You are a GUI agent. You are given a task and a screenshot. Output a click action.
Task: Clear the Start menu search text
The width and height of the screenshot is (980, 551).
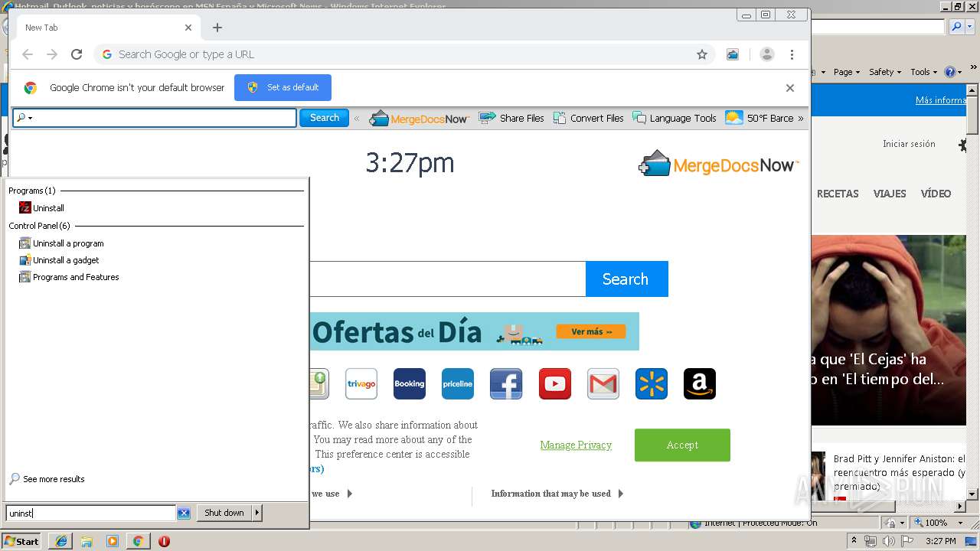pos(184,514)
